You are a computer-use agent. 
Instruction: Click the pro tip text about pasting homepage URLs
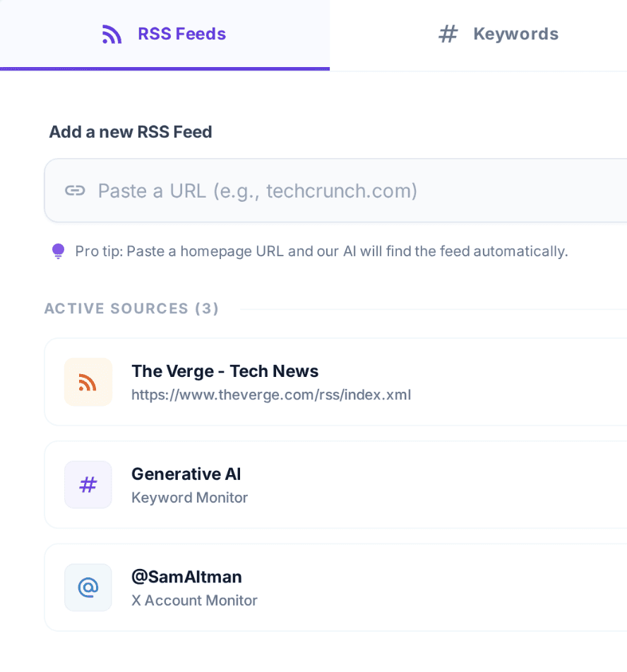pyautogui.click(x=323, y=251)
